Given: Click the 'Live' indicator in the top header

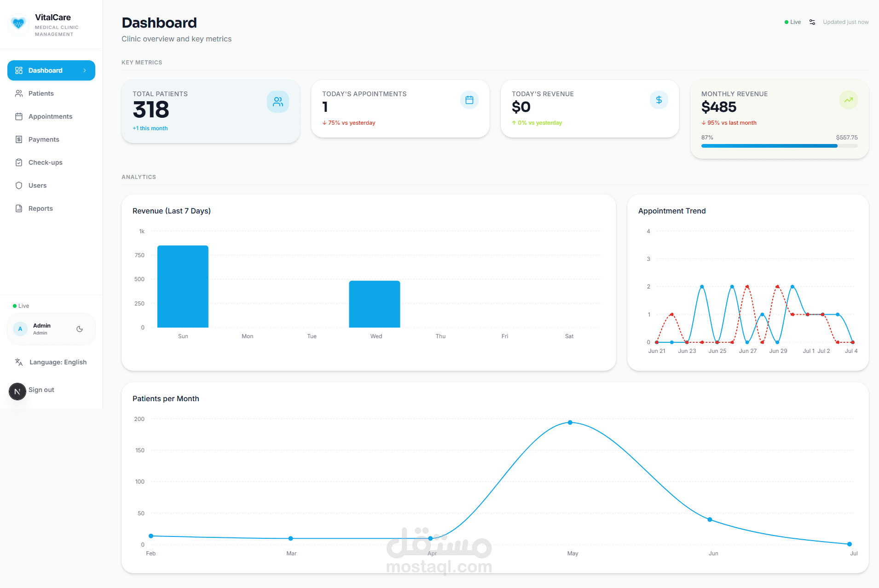Looking at the screenshot, I should (792, 22).
